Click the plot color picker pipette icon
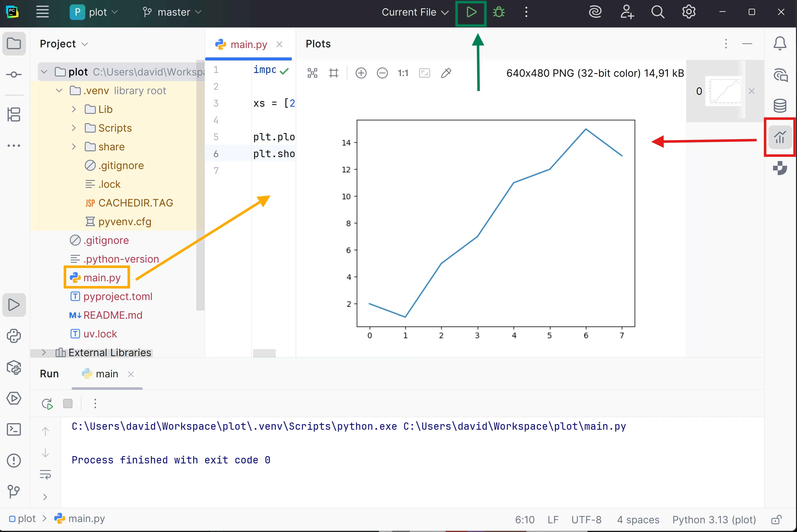797x532 pixels. pyautogui.click(x=446, y=73)
